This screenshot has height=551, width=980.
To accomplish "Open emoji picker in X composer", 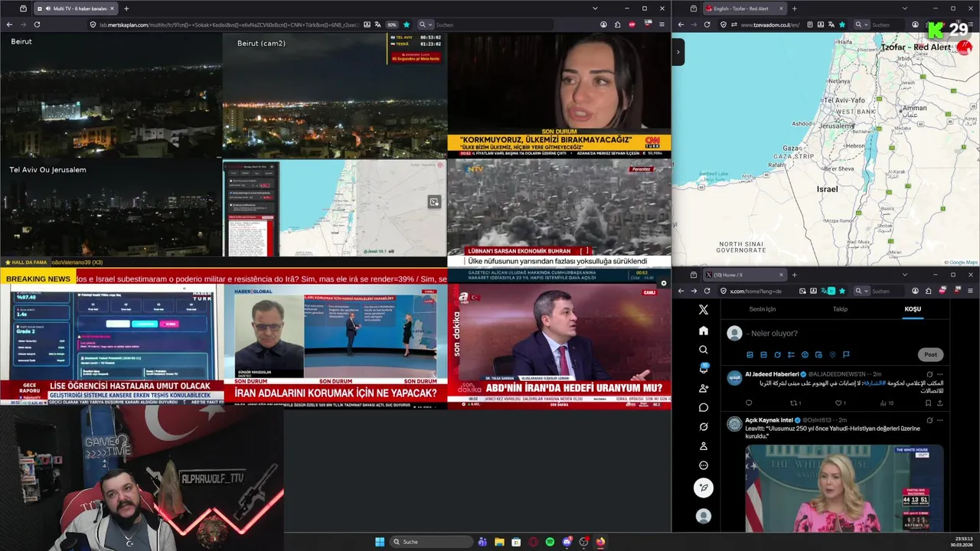I will click(805, 355).
